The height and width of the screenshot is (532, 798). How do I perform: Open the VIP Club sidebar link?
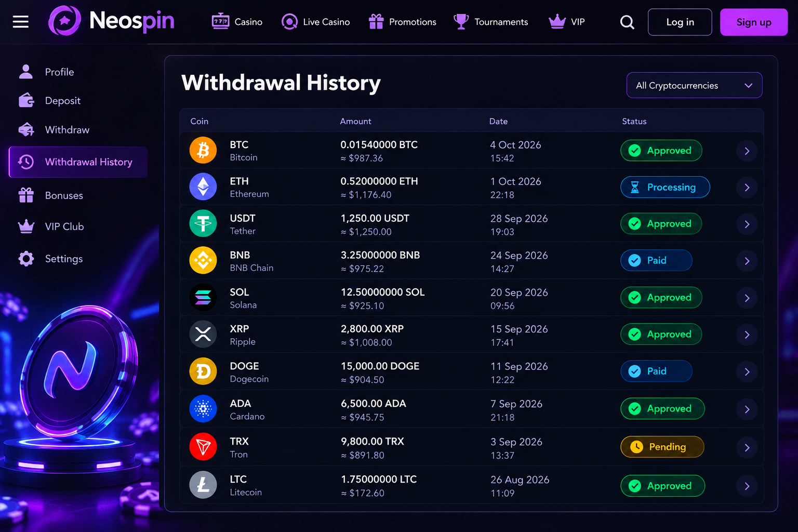51,227
